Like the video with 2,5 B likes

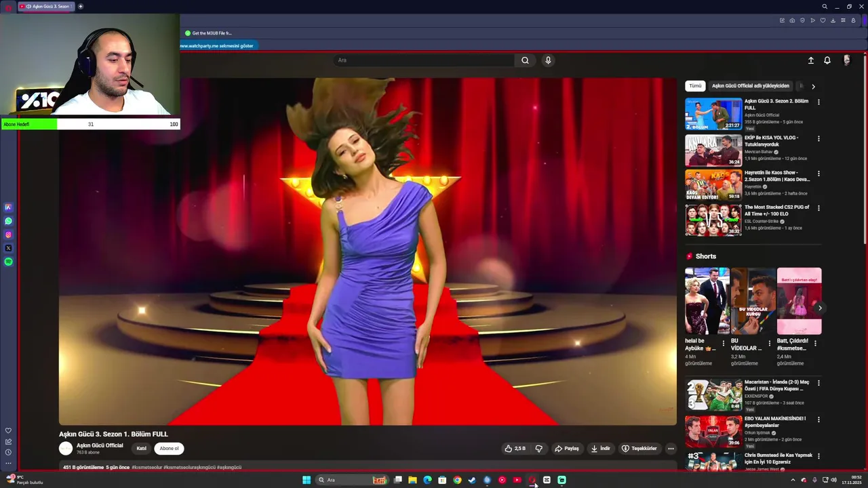pos(515,448)
